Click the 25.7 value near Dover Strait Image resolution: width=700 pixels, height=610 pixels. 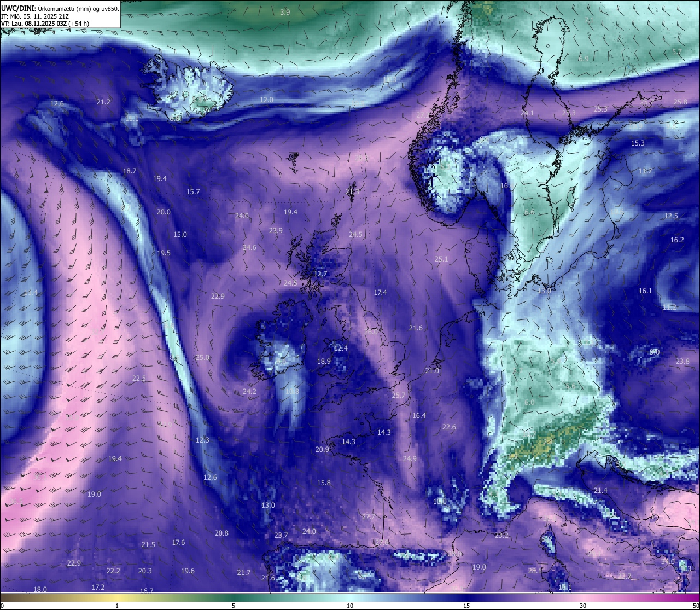[399, 395]
